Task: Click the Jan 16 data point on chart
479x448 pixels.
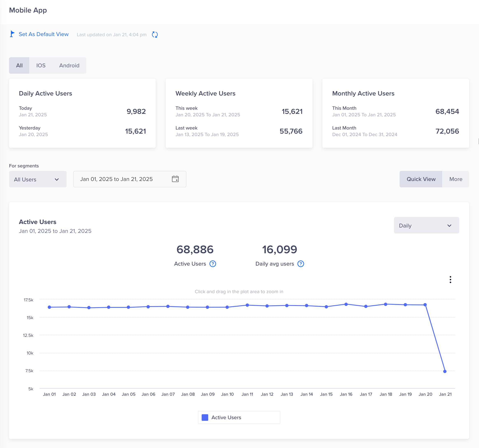Action: (x=346, y=304)
